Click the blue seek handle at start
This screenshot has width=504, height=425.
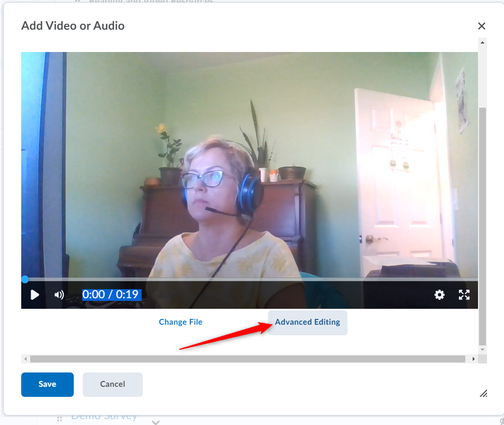point(24,279)
